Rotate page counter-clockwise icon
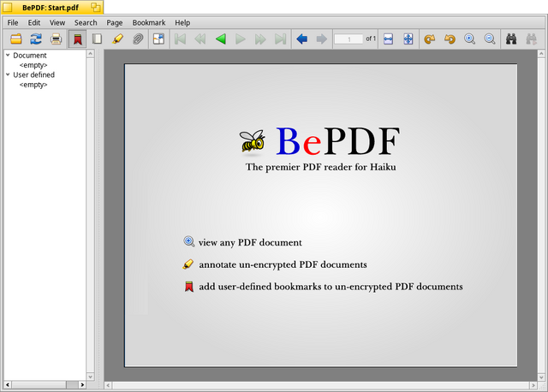 click(450, 39)
